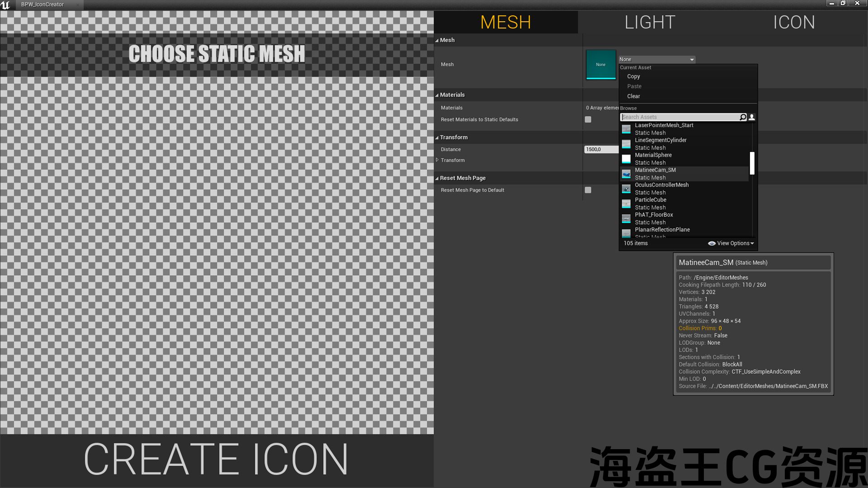Switch to the ICON tab
This screenshot has width=868, height=488.
tap(794, 22)
